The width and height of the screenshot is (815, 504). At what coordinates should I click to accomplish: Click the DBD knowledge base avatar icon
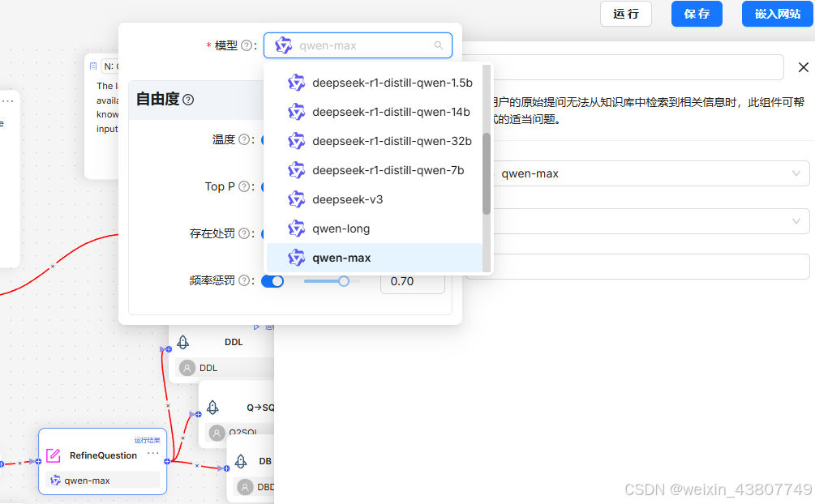pyautogui.click(x=245, y=487)
